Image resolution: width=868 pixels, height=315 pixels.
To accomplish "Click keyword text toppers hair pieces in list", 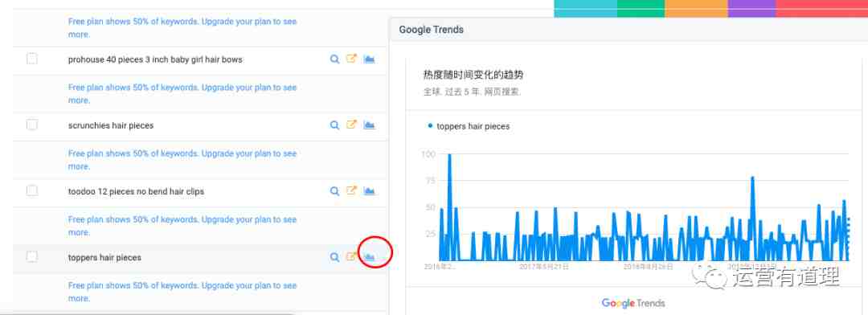I will click(x=104, y=257).
